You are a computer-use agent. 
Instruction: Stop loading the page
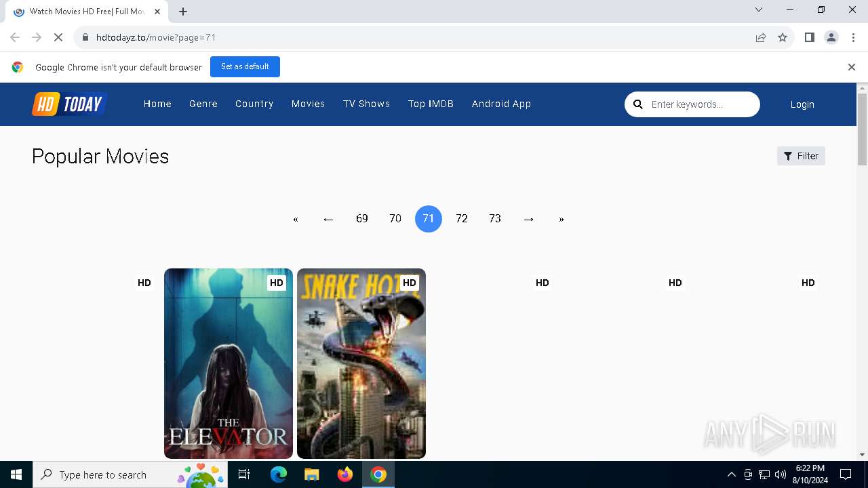click(58, 37)
